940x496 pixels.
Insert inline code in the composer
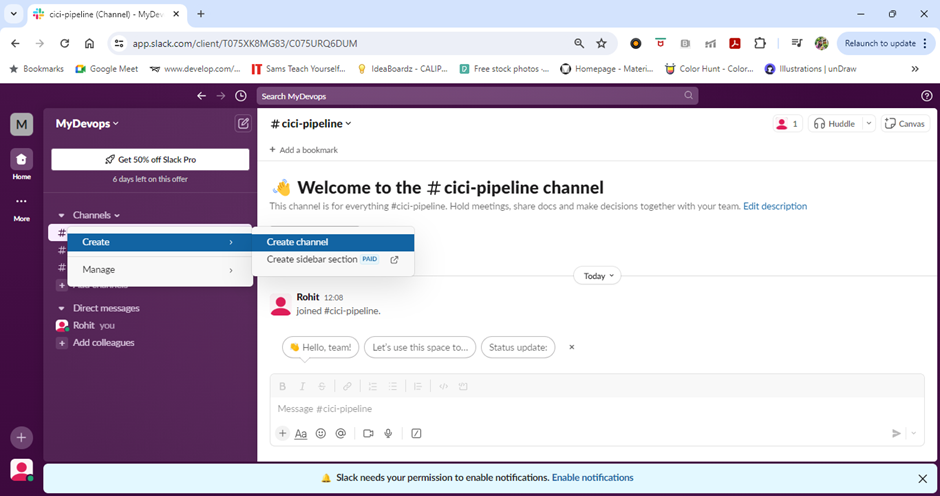point(443,386)
